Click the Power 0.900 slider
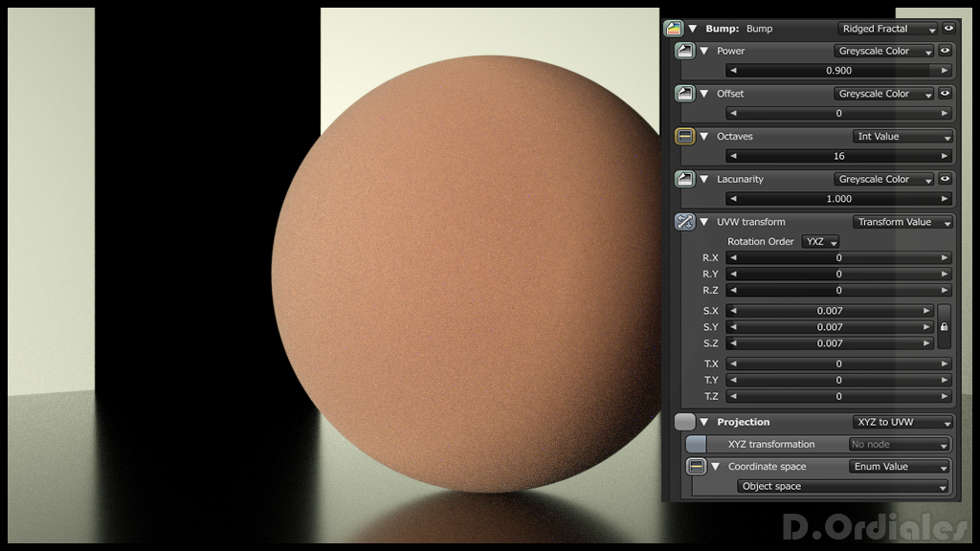Image resolution: width=980 pixels, height=551 pixels. pyautogui.click(x=838, y=71)
